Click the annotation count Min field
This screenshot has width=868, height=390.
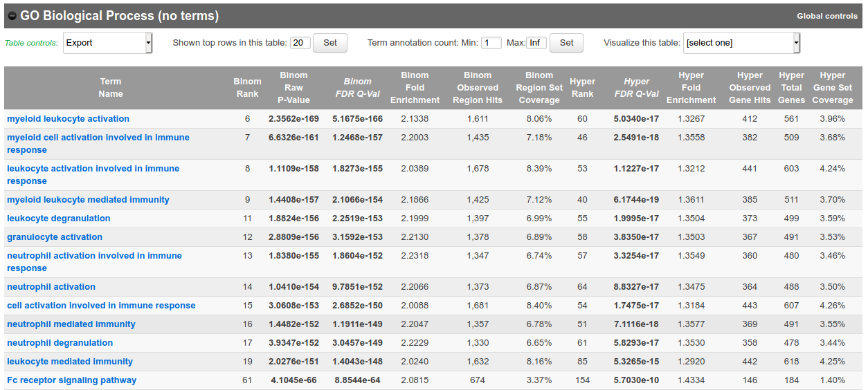[491, 43]
